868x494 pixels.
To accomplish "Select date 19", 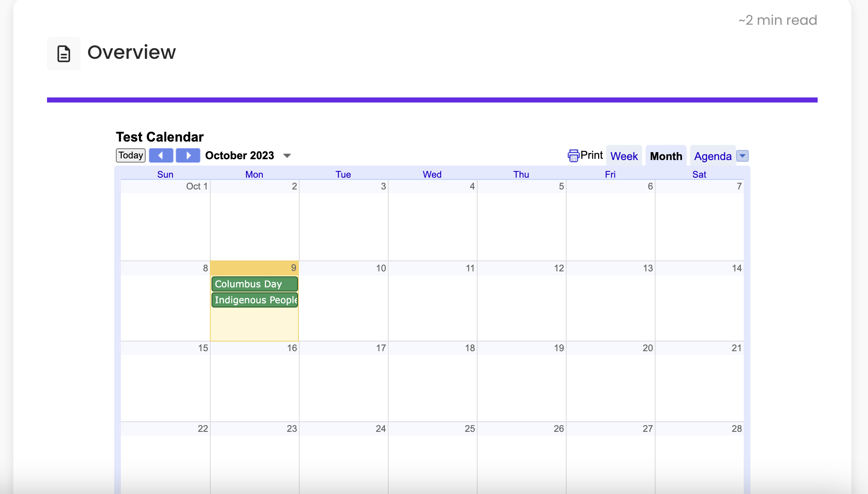I will [x=559, y=348].
